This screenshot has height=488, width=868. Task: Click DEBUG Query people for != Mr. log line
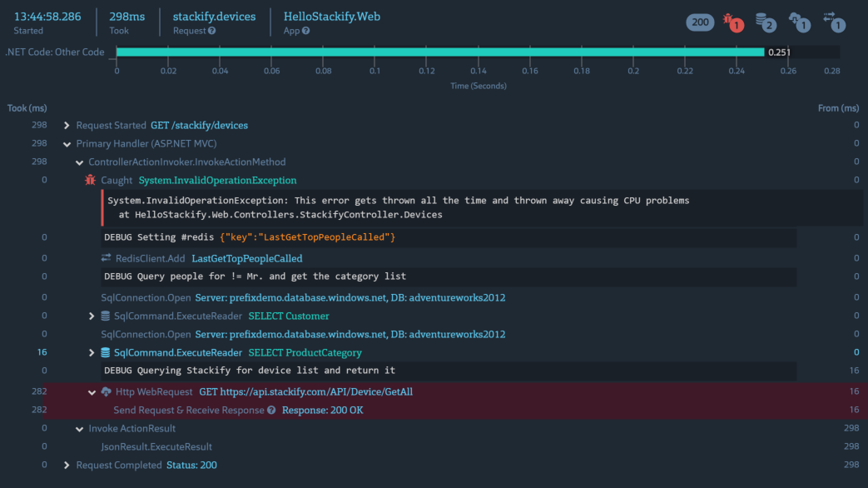tap(449, 276)
